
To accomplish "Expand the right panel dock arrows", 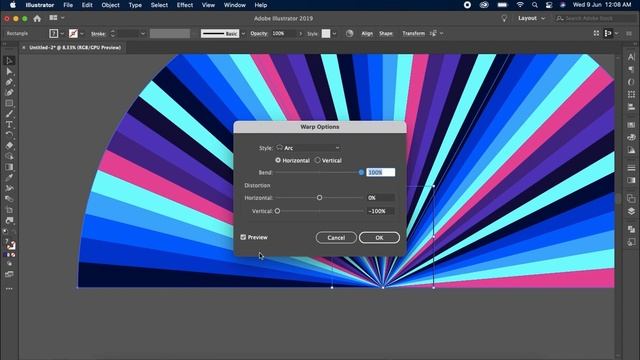I will 635,44.
